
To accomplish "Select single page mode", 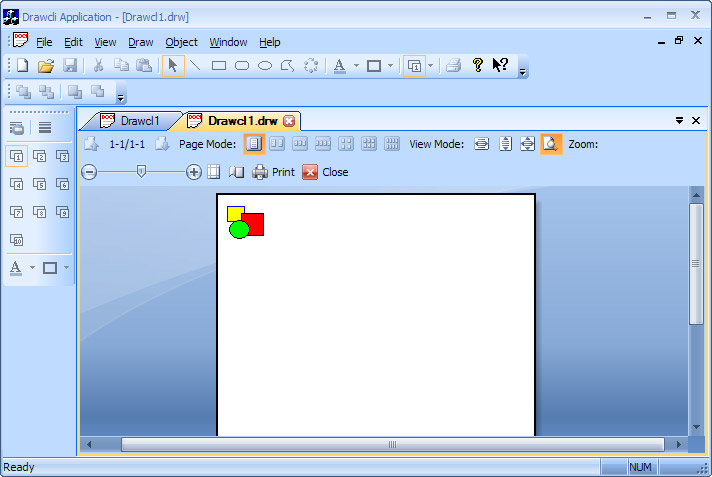I will (254, 144).
